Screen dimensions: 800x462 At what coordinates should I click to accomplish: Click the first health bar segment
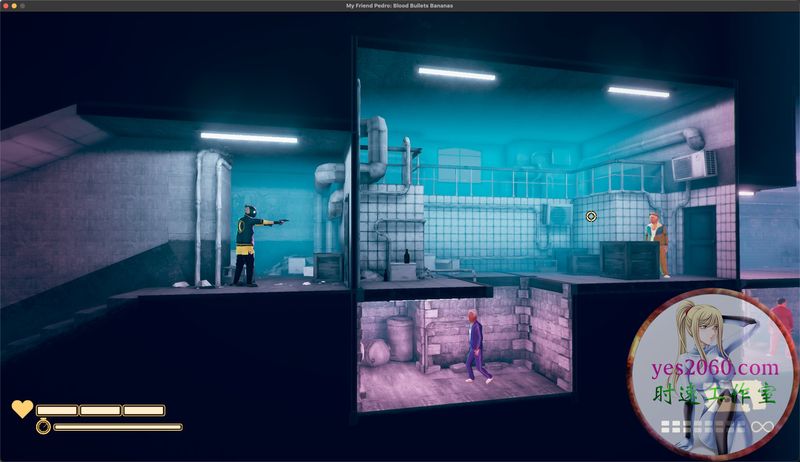coord(57,410)
